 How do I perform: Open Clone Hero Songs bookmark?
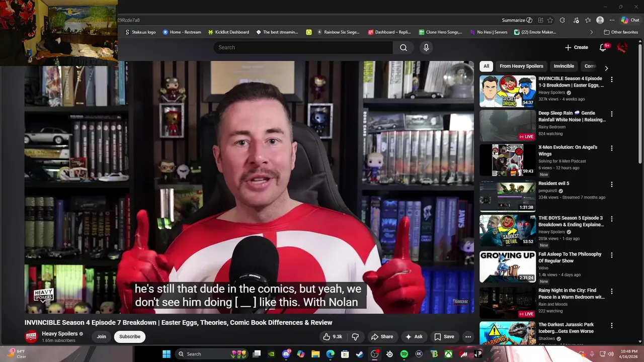[x=440, y=32]
